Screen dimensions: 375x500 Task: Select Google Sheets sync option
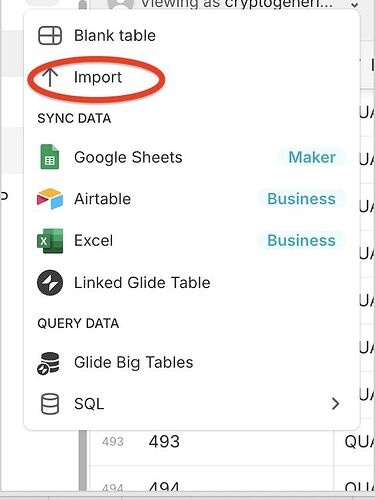[x=192, y=157]
